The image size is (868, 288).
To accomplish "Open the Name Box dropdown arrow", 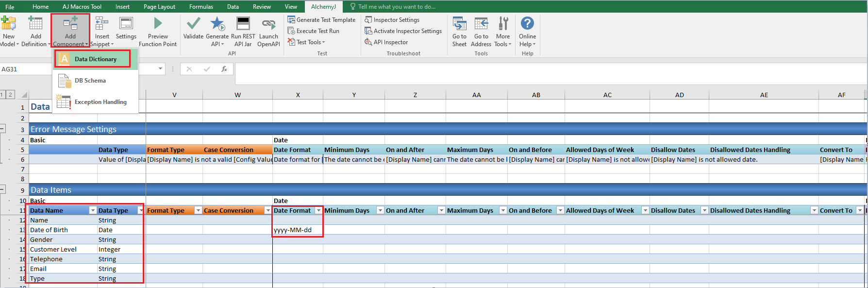I will [x=160, y=69].
